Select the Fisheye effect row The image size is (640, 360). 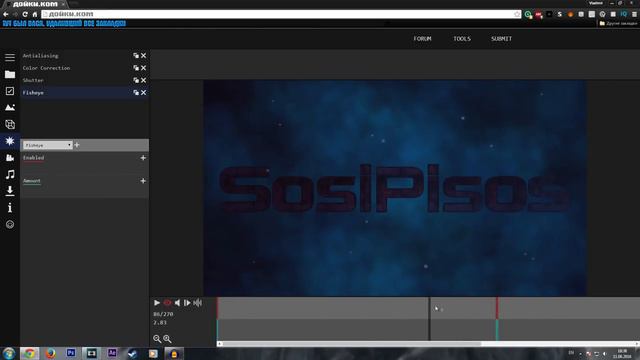[84, 93]
